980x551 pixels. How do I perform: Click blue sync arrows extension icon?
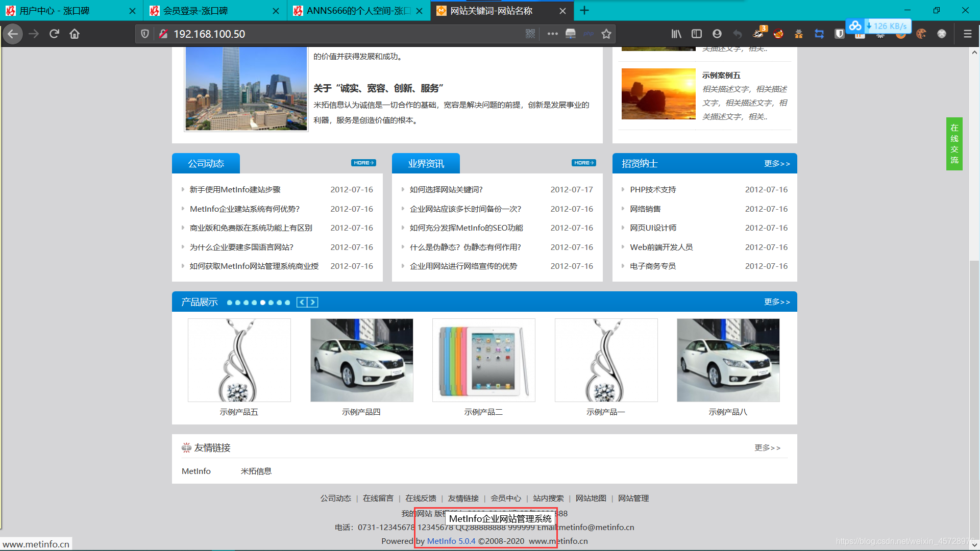819,34
